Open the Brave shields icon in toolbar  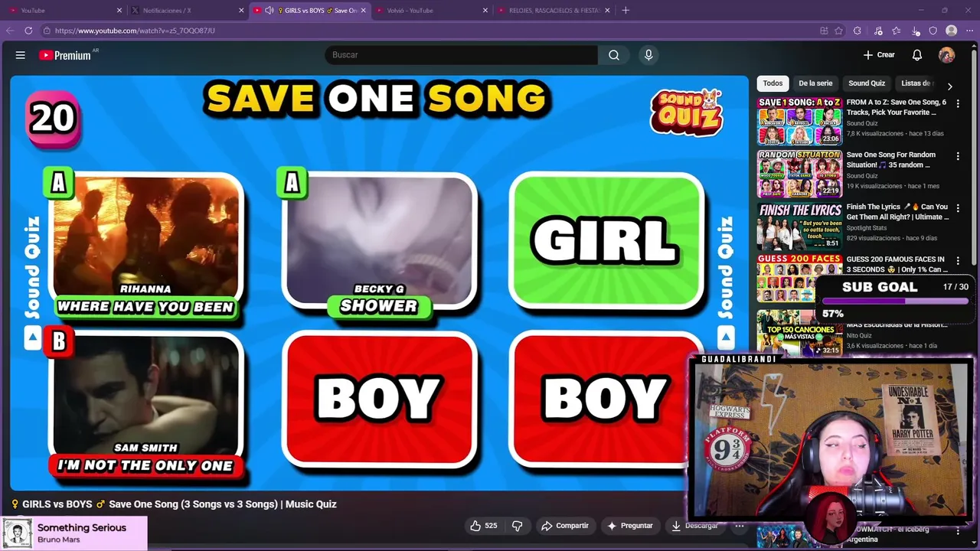(x=933, y=31)
